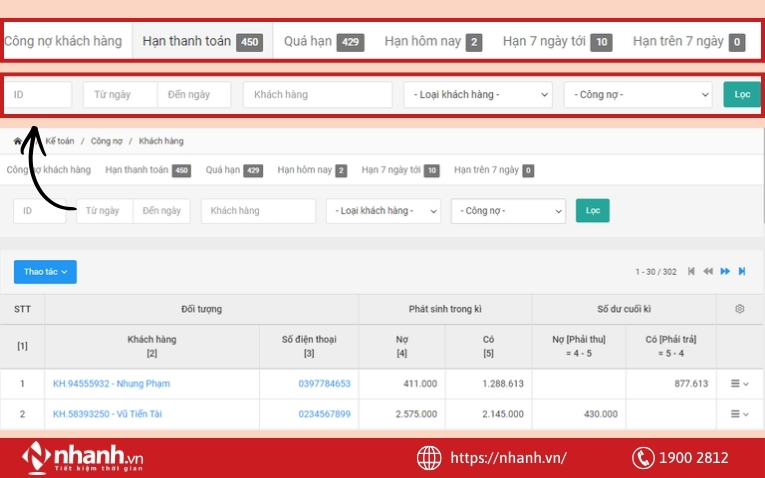765x478 pixels.
Task: Expand the Thao tác dropdown button
Action: [x=45, y=272]
